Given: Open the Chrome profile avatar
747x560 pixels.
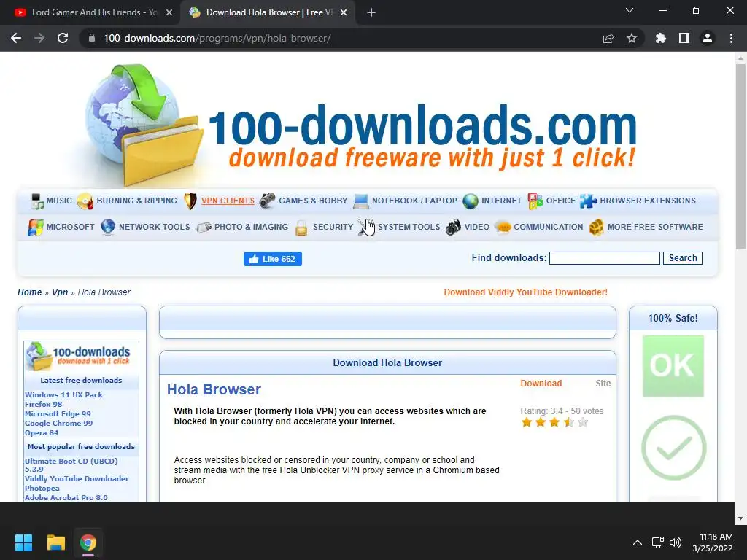Looking at the screenshot, I should click(x=708, y=38).
